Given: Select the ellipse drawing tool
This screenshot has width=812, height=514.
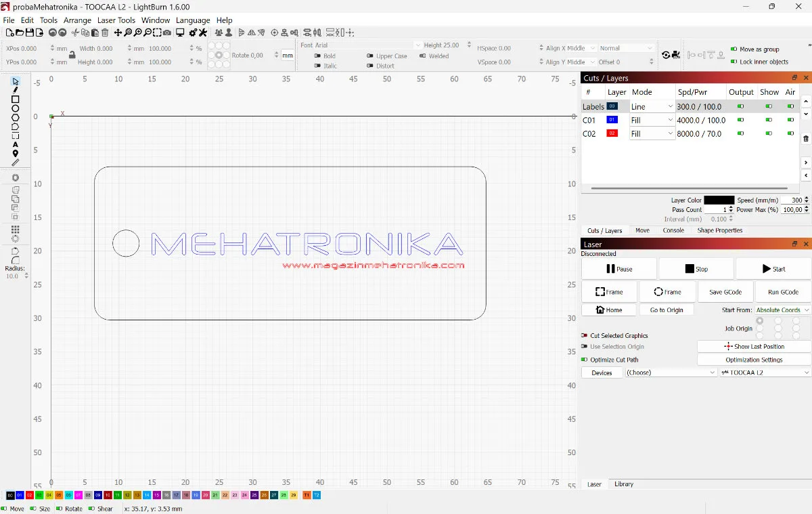Looking at the screenshot, I should (x=16, y=108).
